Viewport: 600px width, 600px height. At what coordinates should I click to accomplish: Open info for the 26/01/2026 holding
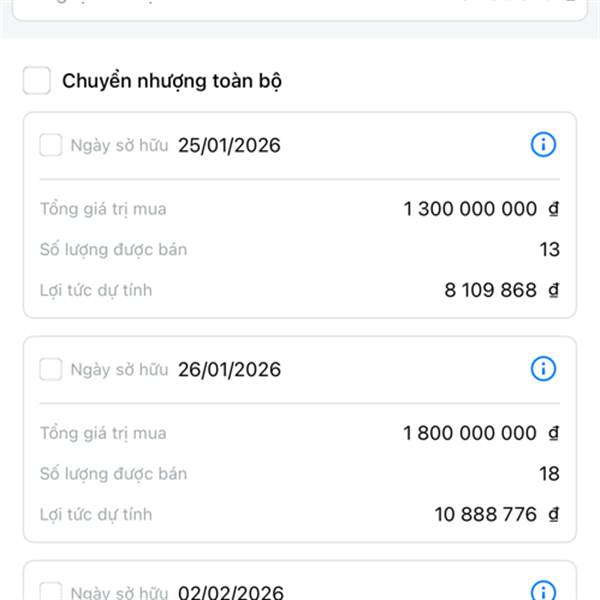(x=542, y=369)
